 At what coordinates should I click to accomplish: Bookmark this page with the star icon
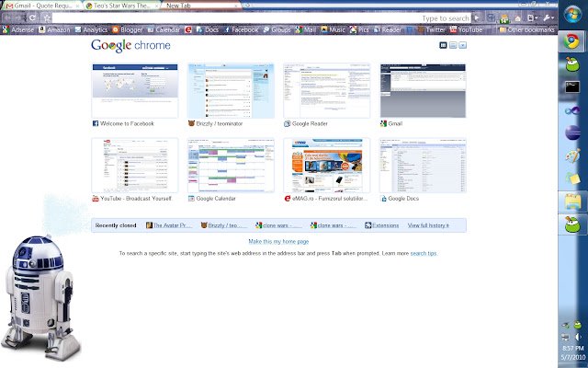click(47, 17)
